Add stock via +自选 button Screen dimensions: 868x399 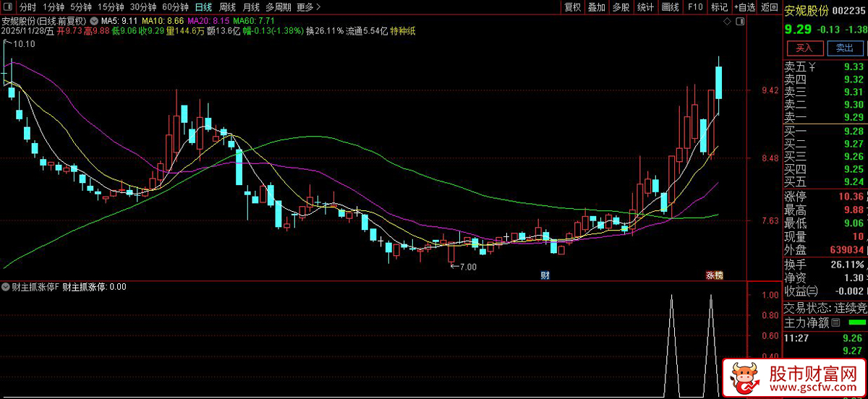pyautogui.click(x=744, y=7)
